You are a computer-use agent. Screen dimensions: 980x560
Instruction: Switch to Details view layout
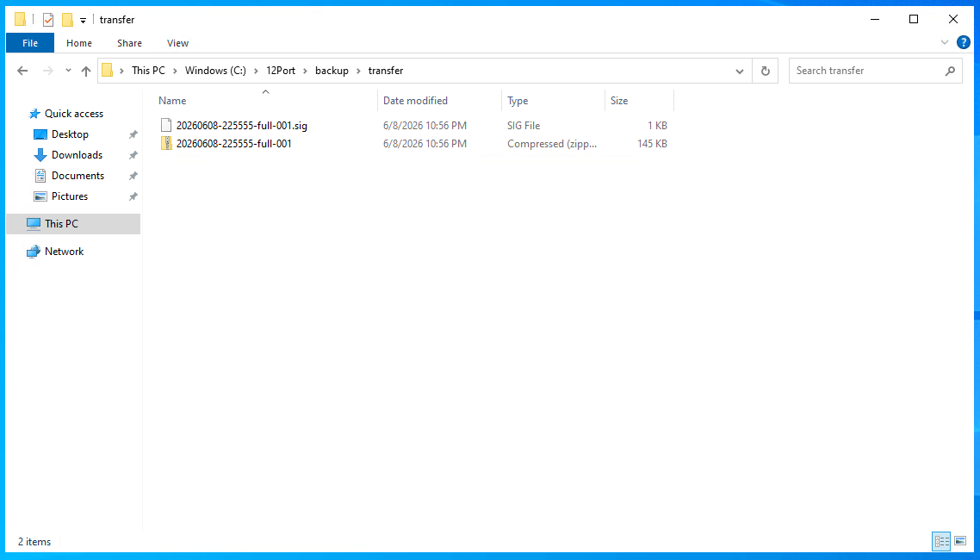tap(941, 541)
